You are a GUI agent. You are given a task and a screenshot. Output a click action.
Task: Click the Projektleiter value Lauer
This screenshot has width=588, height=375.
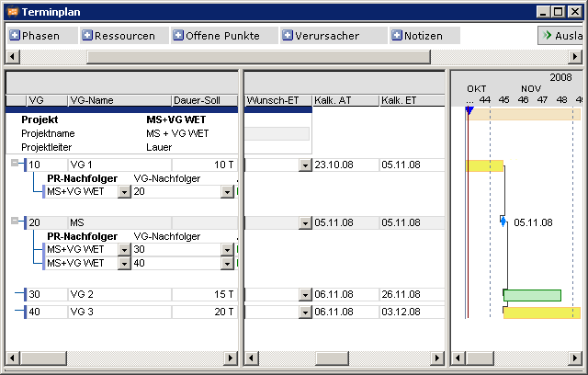click(159, 147)
